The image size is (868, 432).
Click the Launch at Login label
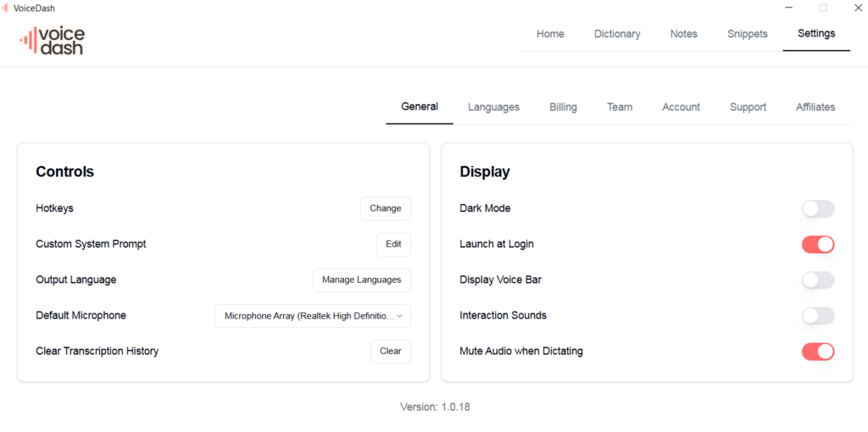pyautogui.click(x=497, y=244)
